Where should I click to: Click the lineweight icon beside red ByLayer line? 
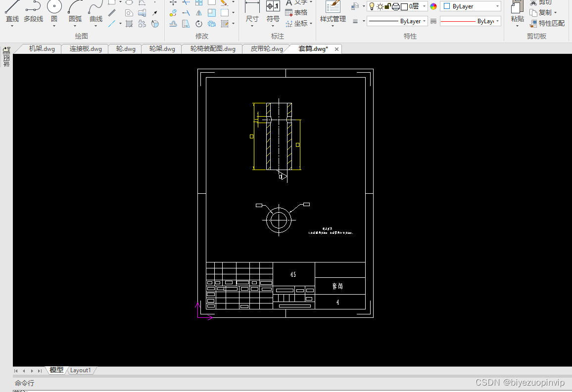pos(433,21)
